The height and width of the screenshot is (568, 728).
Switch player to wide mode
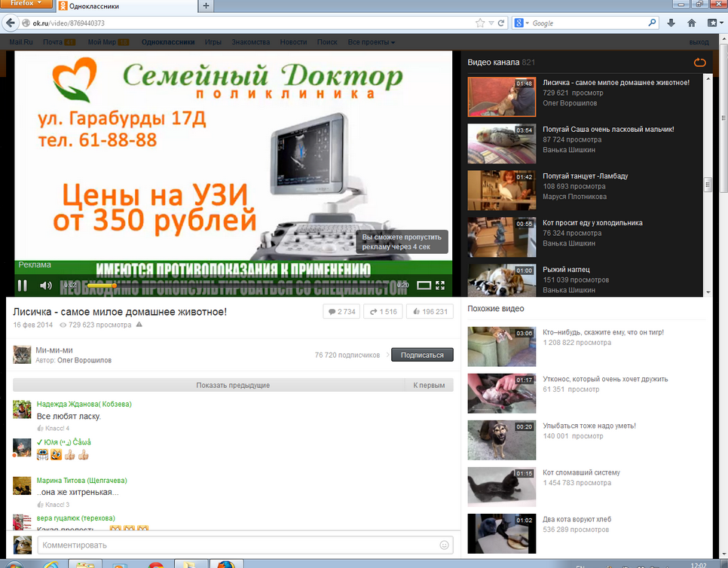[x=424, y=286]
